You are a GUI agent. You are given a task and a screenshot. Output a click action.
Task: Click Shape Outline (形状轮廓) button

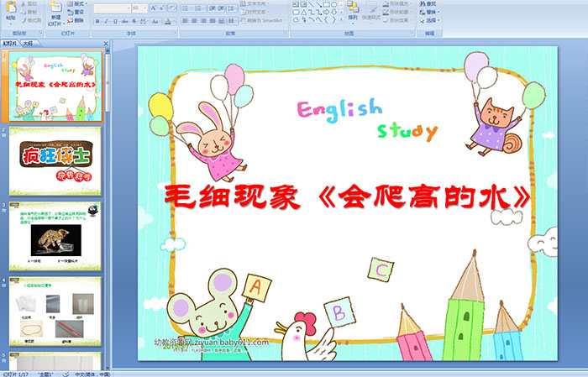tap(398, 12)
